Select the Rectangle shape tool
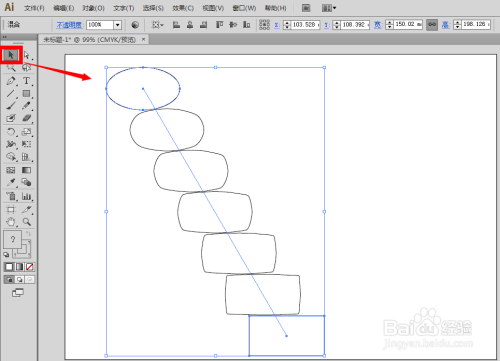Screen dimensions: 500x361 click(26, 94)
